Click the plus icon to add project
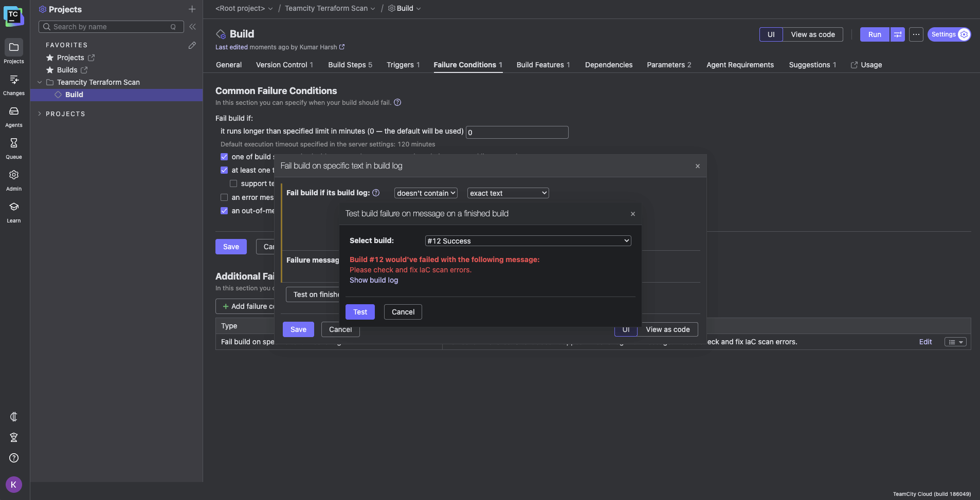This screenshot has width=980, height=500. 192,9
